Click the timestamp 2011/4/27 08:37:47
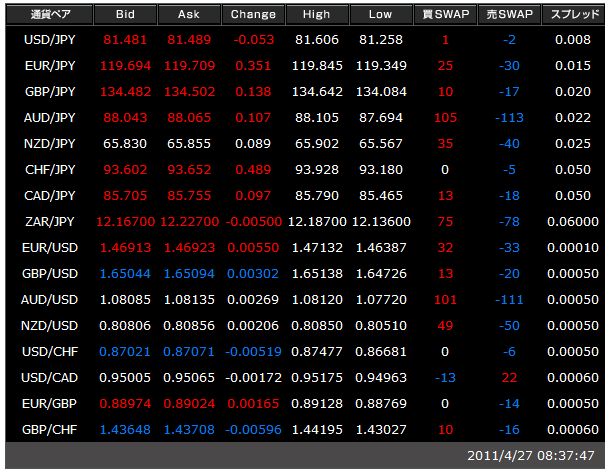610x474 pixels. [x=531, y=456]
